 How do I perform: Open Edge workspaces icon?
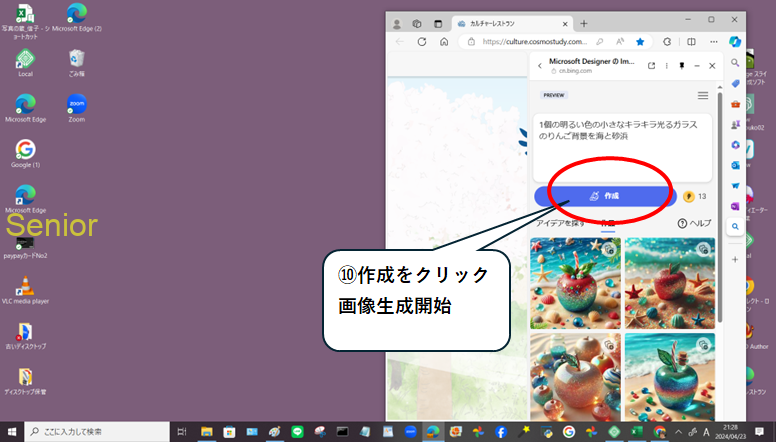(x=417, y=24)
